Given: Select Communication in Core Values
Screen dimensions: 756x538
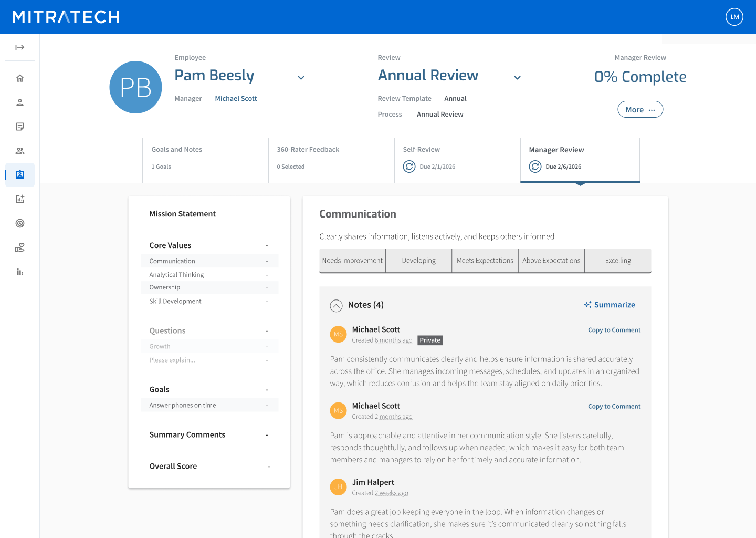Looking at the screenshot, I should (x=209, y=261).
